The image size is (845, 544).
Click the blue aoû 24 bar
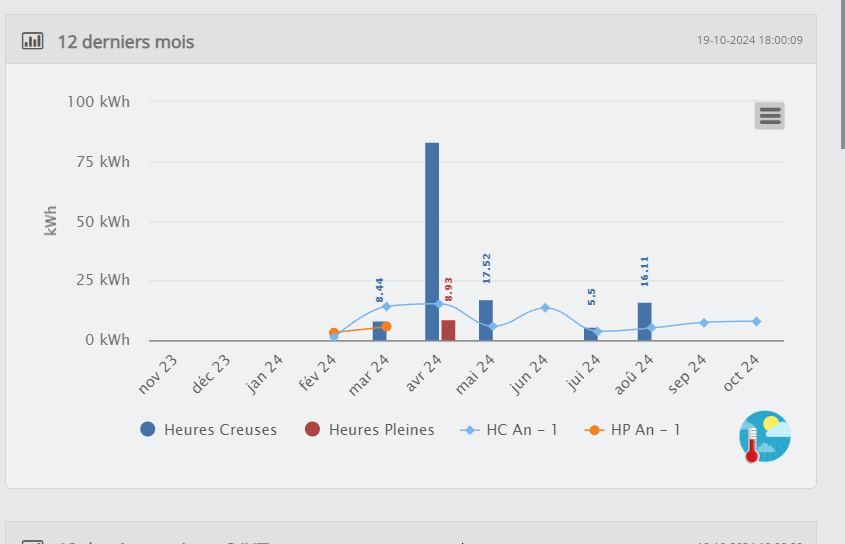point(645,321)
